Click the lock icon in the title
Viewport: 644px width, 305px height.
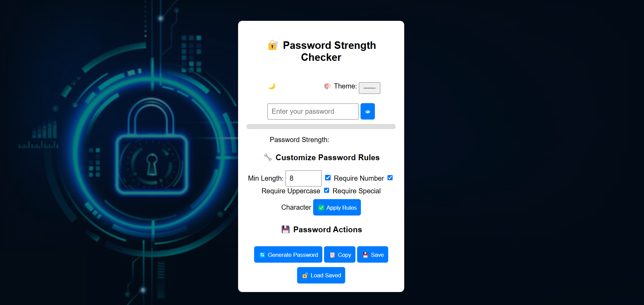[273, 45]
